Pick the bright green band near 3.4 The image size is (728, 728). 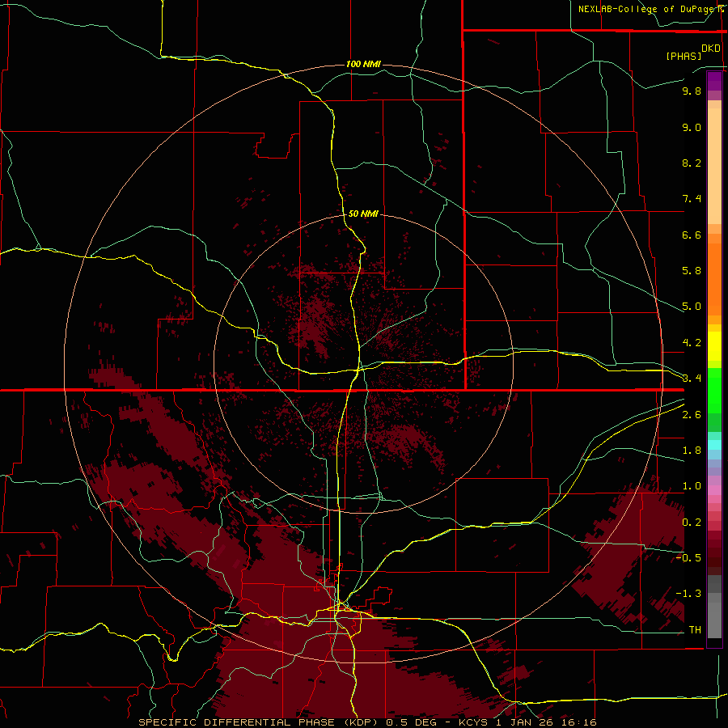[x=714, y=391]
